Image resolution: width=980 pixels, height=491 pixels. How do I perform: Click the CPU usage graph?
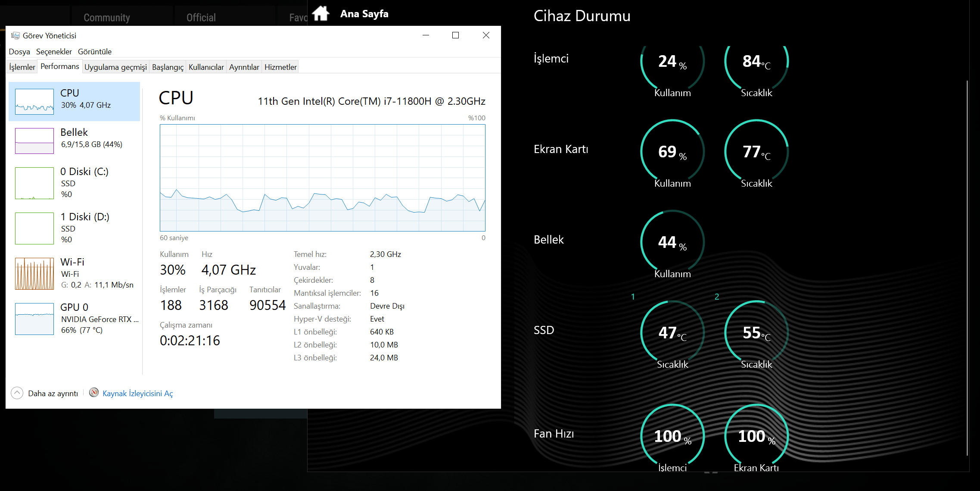pyautogui.click(x=322, y=178)
